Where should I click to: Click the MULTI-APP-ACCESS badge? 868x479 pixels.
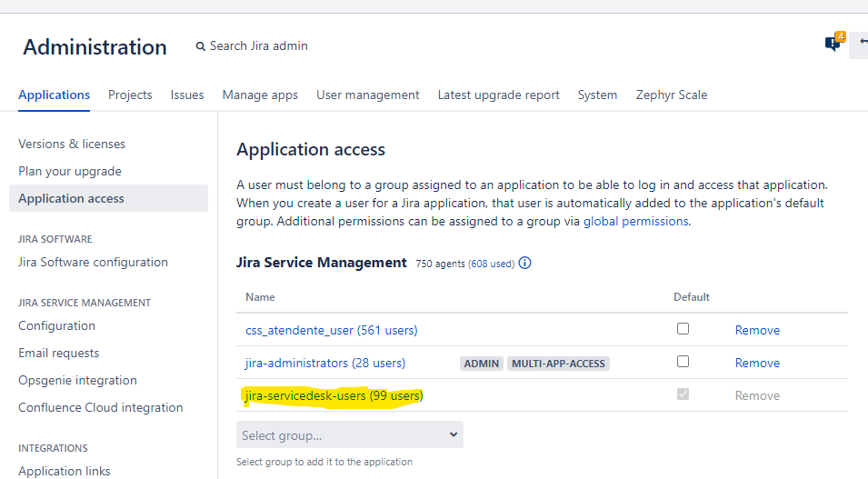[558, 364]
